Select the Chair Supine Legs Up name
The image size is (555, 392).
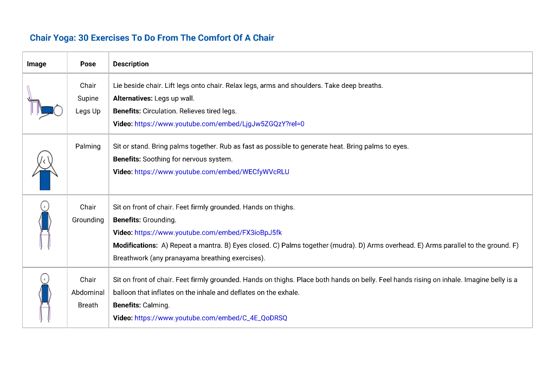(x=88, y=99)
